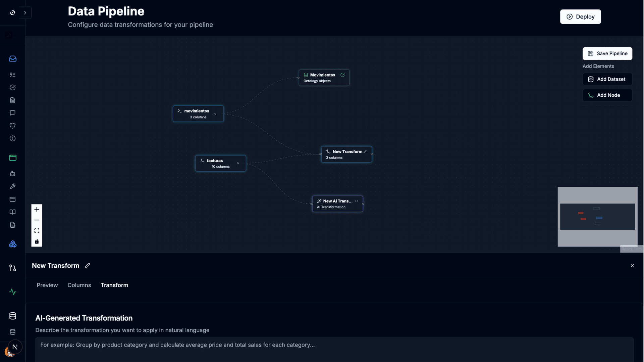Open the database icon in lower sidebar
644x362 pixels.
pyautogui.click(x=12, y=316)
